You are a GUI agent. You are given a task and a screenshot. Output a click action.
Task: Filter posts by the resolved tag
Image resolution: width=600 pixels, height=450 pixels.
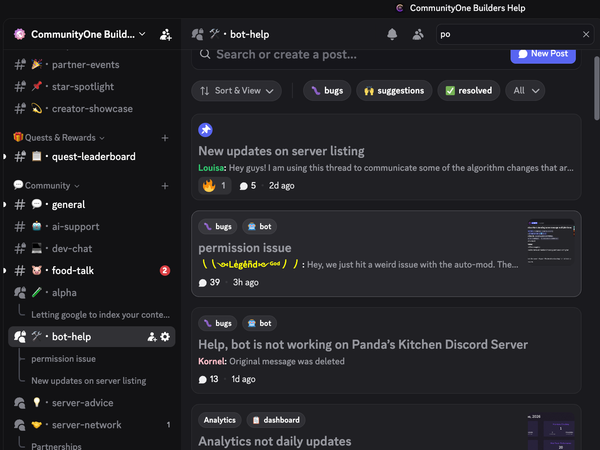pos(469,91)
